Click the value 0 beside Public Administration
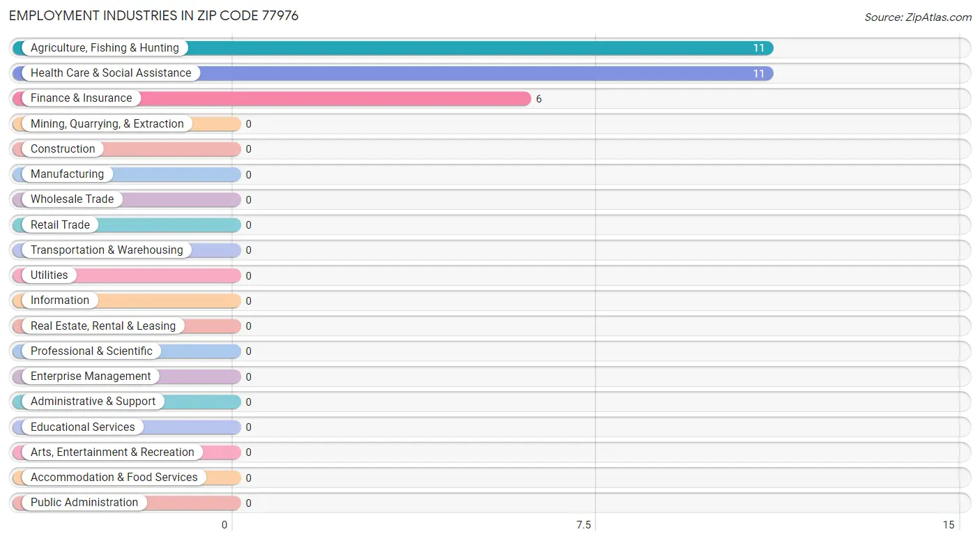This screenshot has width=980, height=541. point(248,503)
